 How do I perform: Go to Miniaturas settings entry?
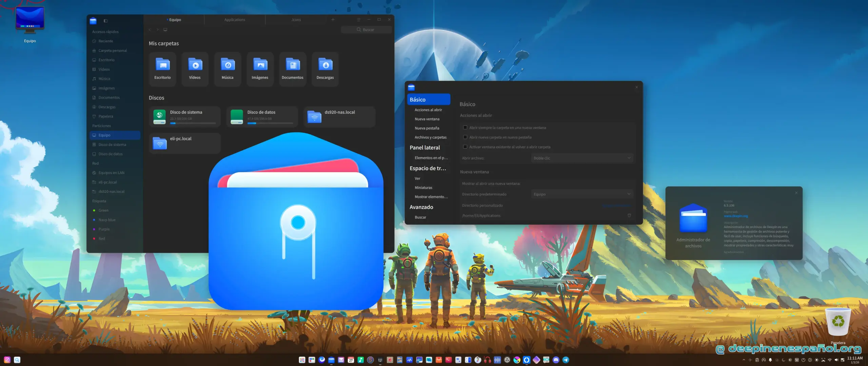pos(423,187)
